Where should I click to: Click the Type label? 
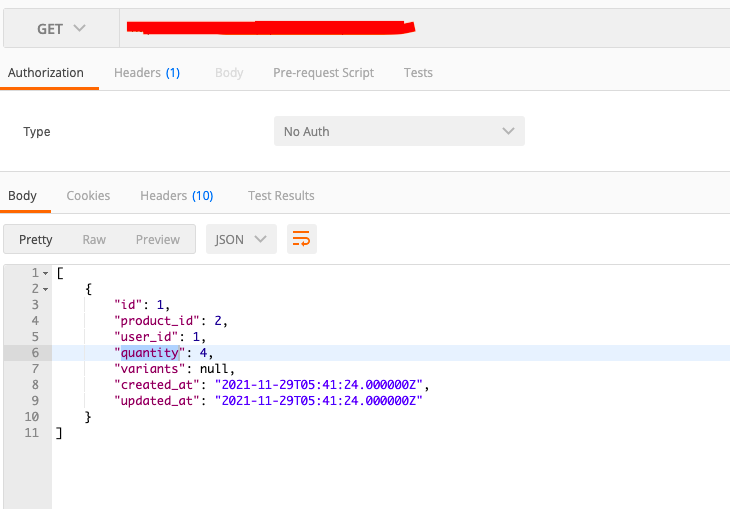point(37,131)
